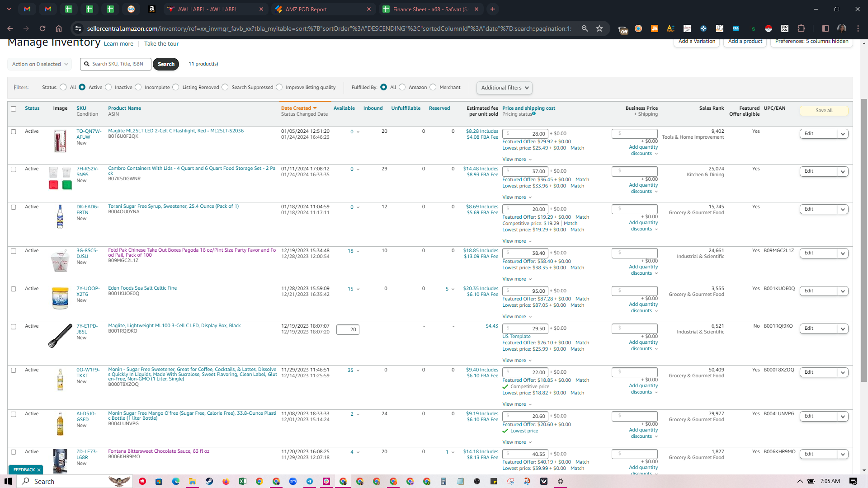Reload the Seller Central page
Image resolution: width=868 pixels, height=488 pixels.
point(42,28)
